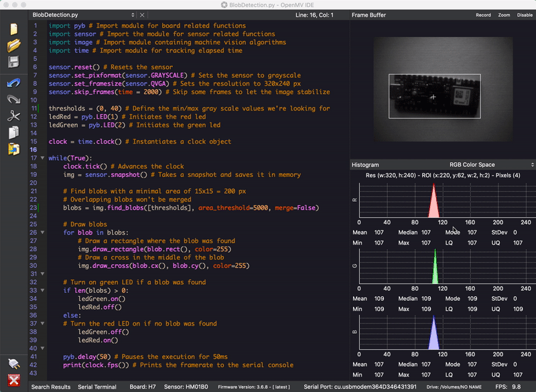536x392 pixels.
Task: Open the Search Results tab
Action: (x=51, y=387)
